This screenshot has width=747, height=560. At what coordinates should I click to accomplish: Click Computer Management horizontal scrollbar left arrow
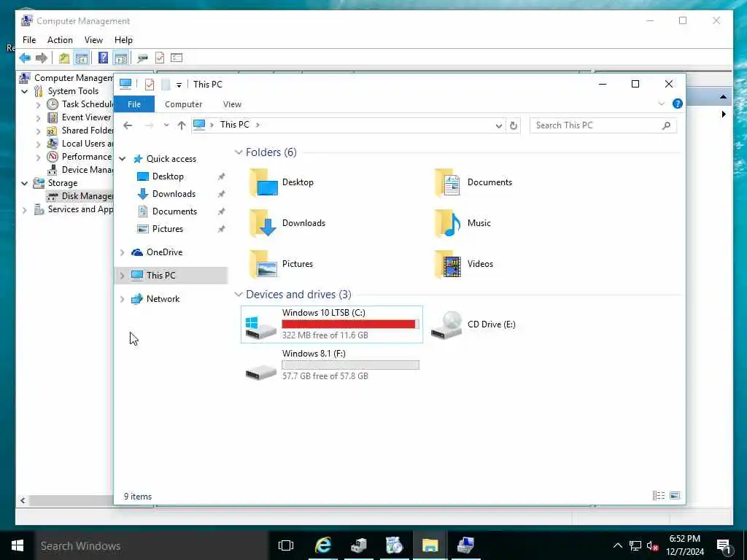23,500
